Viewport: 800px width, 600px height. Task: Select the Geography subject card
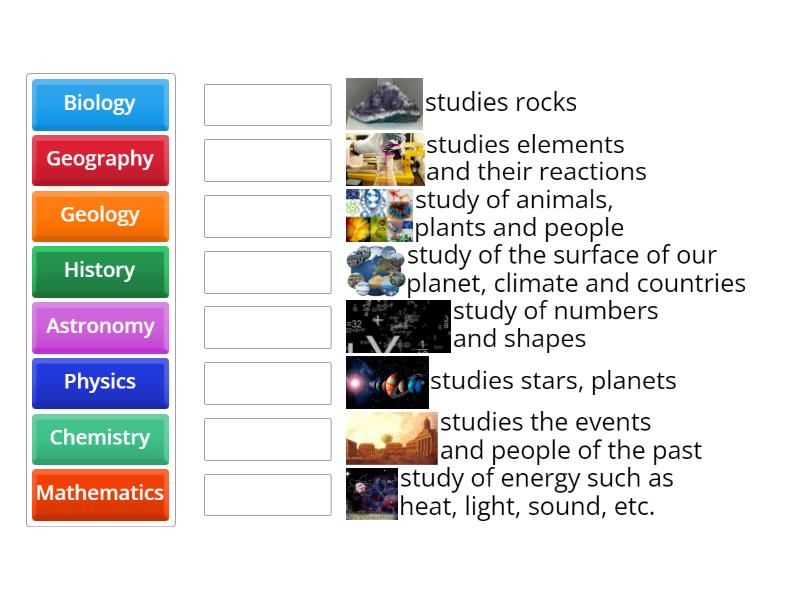[100, 159]
